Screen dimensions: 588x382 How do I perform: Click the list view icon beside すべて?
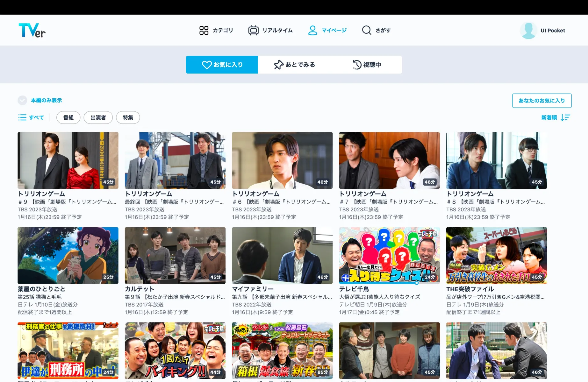pyautogui.click(x=22, y=117)
